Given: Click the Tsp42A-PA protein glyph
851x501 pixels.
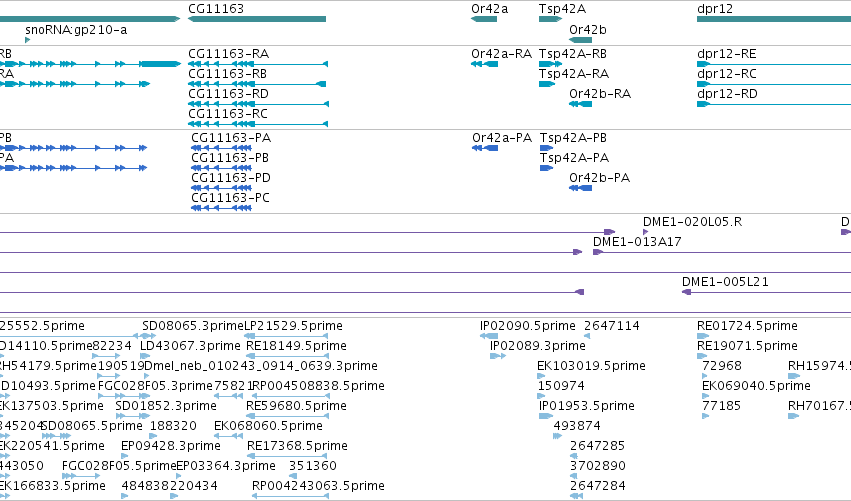Looking at the screenshot, I should pyautogui.click(x=546, y=168).
